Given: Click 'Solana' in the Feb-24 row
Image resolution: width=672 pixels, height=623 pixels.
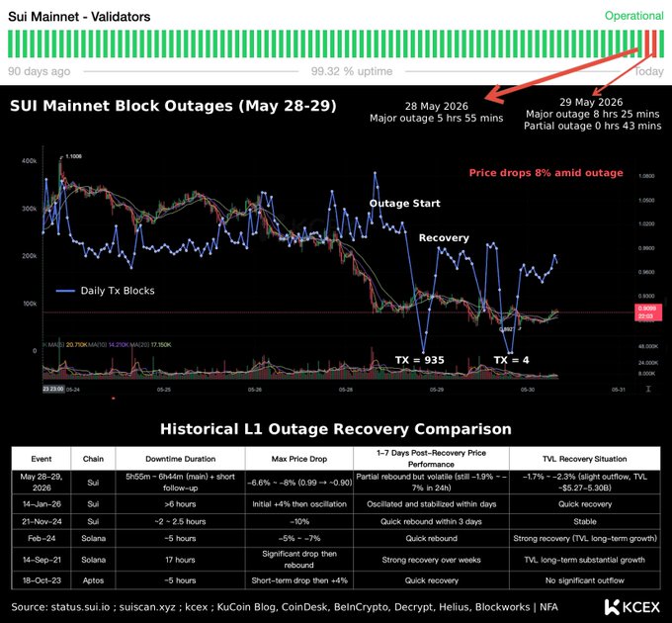Looking at the screenshot, I should point(93,539).
